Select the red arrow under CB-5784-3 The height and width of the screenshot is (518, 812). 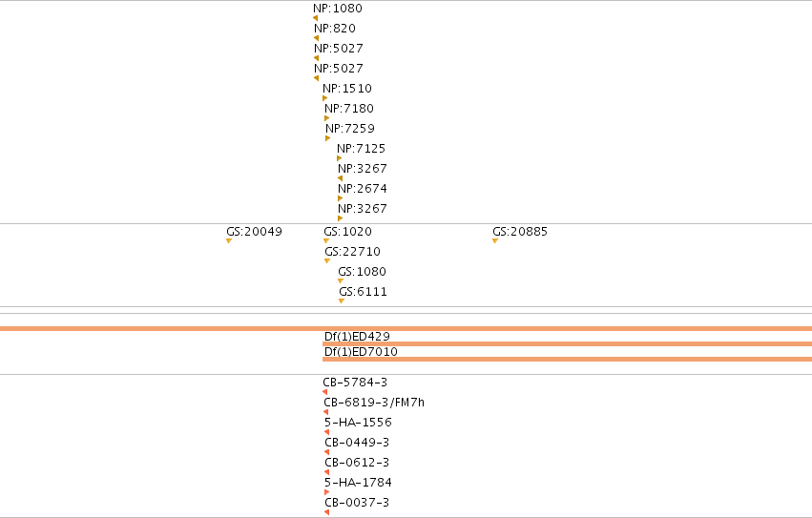point(325,392)
